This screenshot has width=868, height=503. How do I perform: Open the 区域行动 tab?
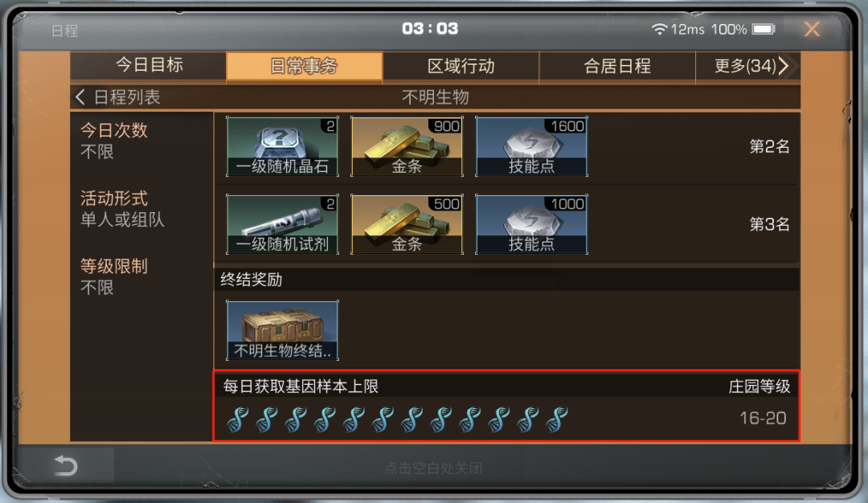(461, 67)
